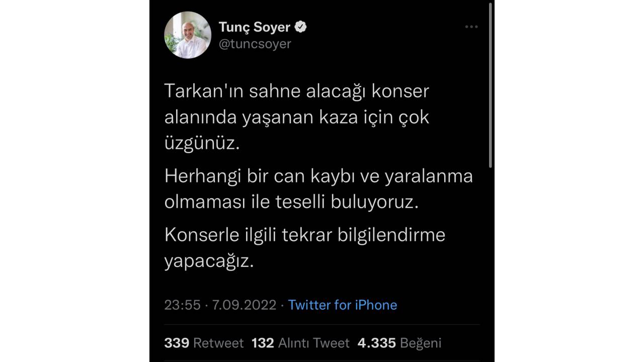644x362 pixels.
Task: Open the @tuncsoyer profile handle
Action: [x=255, y=44]
